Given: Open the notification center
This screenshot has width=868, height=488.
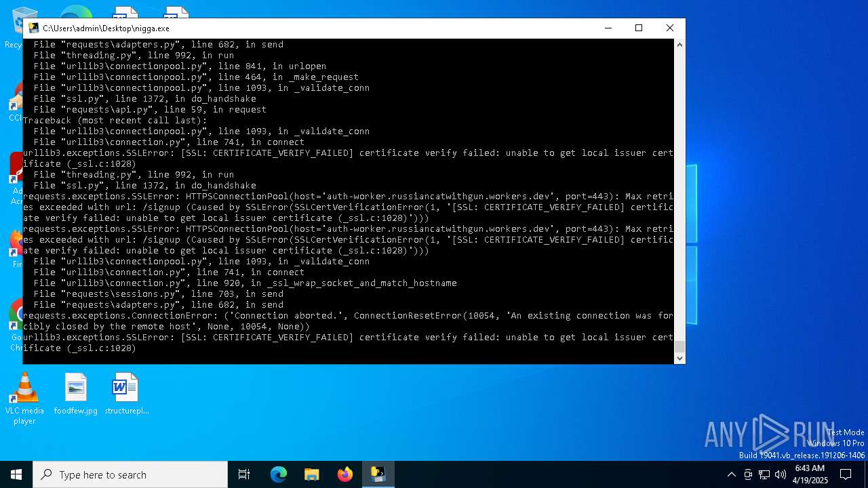Looking at the screenshot, I should [x=846, y=474].
